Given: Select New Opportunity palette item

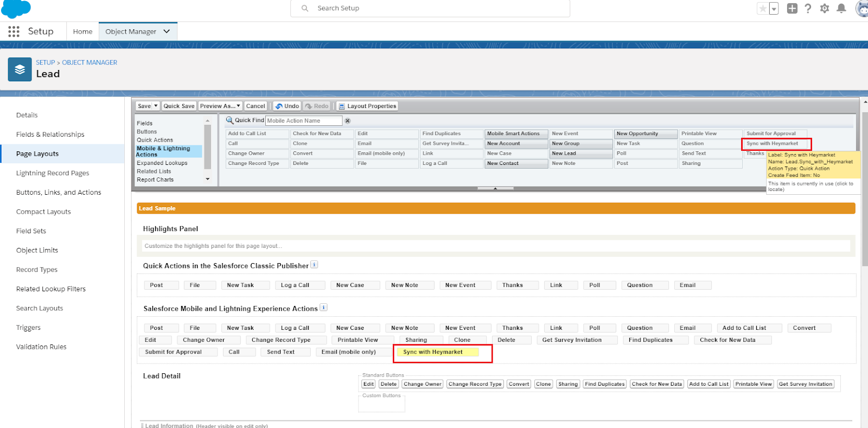Looking at the screenshot, I should (x=646, y=133).
